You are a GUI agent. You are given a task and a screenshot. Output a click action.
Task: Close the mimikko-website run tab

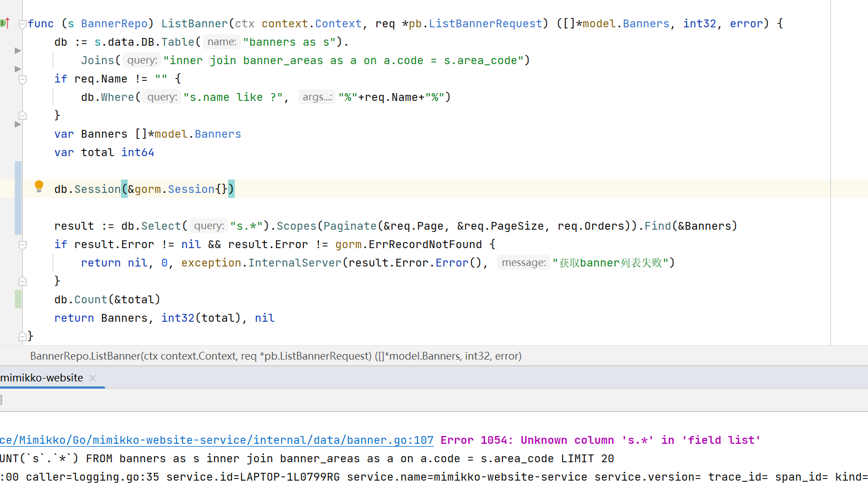(93, 378)
